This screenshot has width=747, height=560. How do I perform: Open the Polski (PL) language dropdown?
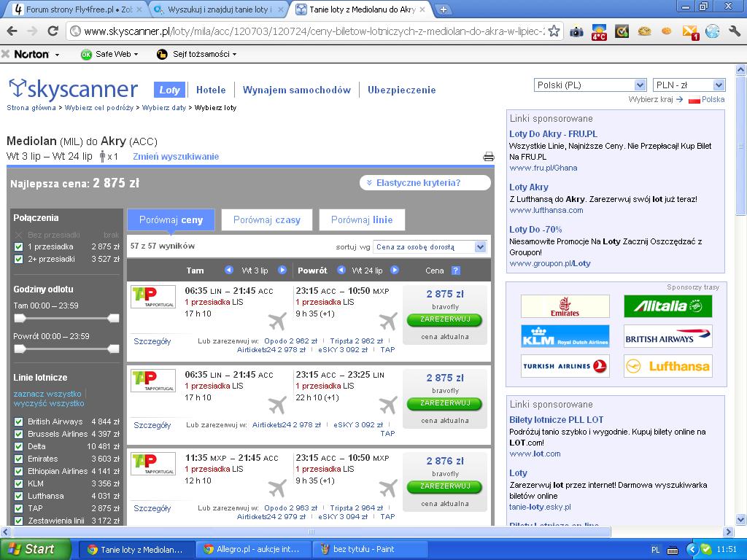point(589,85)
